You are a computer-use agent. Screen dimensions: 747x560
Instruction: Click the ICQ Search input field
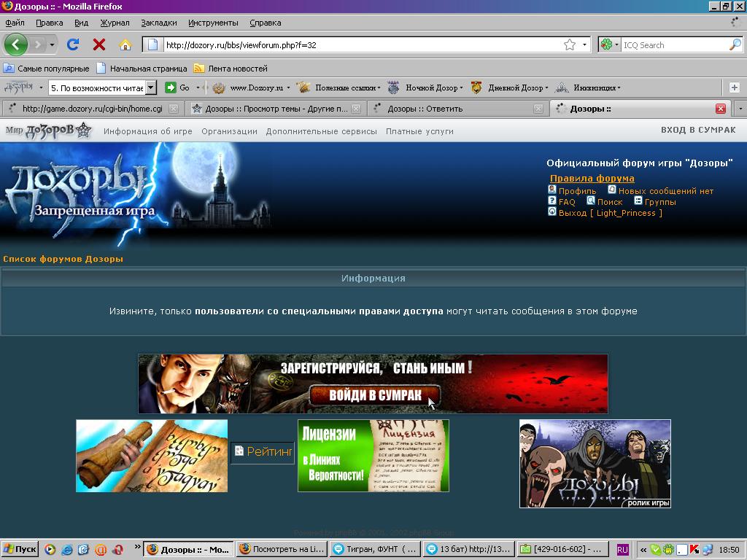tap(675, 44)
